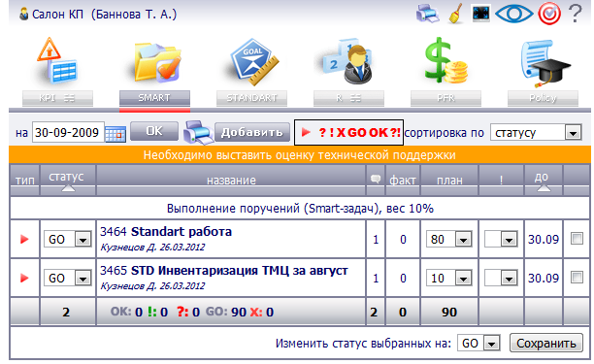Click red arrow on task 3464 row
The width and height of the screenshot is (594, 364).
pos(24,239)
